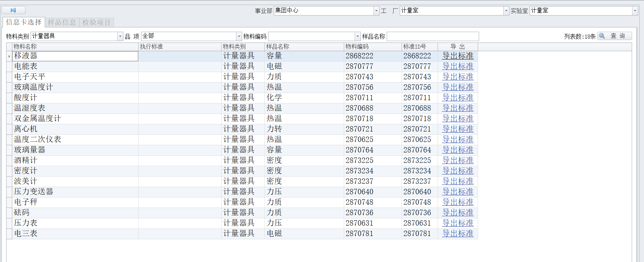The height and width of the screenshot is (262, 644).
Task: Open the 实验室 dropdown list
Action: pyautogui.click(x=635, y=11)
